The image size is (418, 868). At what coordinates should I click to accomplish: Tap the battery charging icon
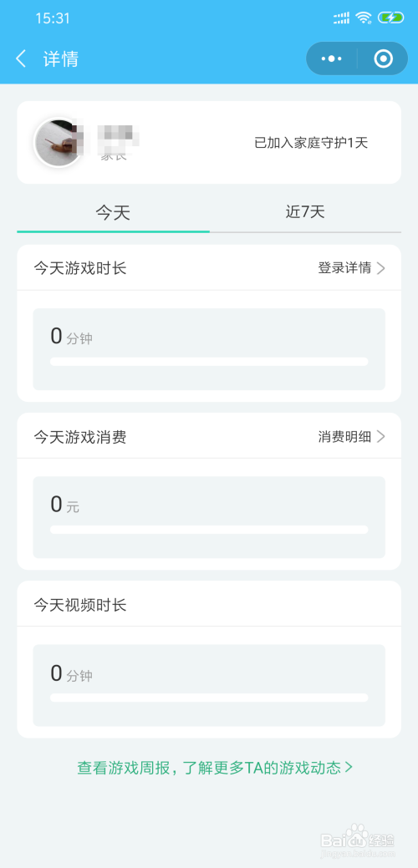point(391,18)
